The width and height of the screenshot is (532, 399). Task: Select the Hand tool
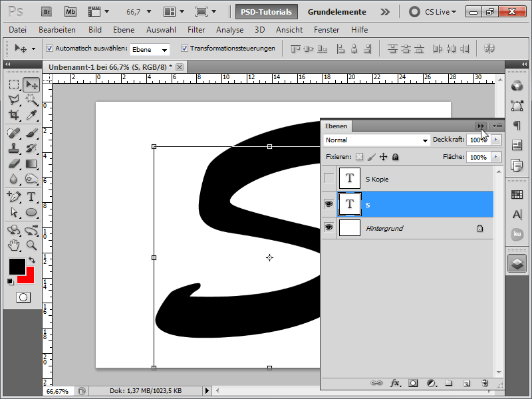(14, 245)
